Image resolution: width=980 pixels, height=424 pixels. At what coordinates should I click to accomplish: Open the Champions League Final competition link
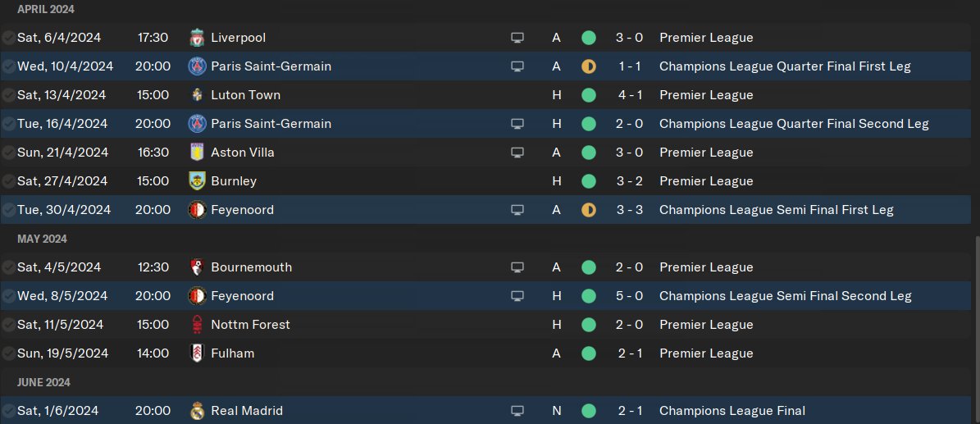coord(732,411)
